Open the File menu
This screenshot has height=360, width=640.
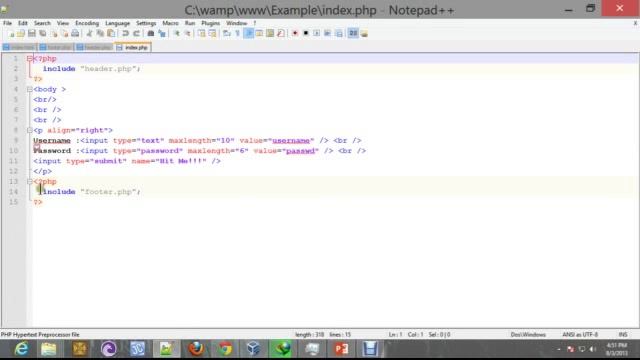(7, 23)
